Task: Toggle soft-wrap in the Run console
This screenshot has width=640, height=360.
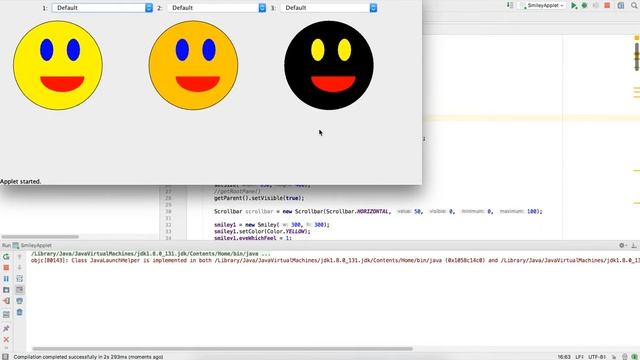Action: point(20,279)
